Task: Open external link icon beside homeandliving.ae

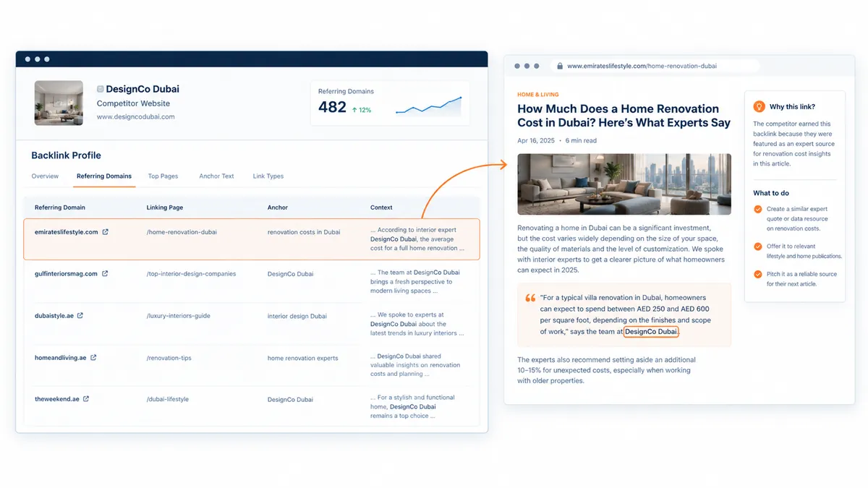Action: [93, 358]
